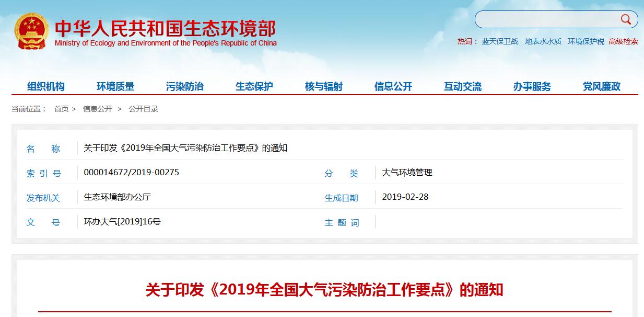This screenshot has width=644, height=317.
Task: Click the 公开目录 breadcrumb link
Action: point(143,109)
